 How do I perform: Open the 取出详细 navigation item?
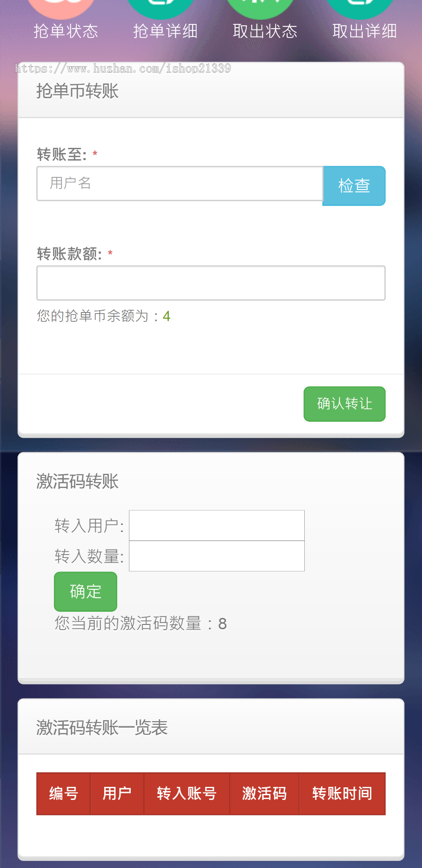click(364, 31)
